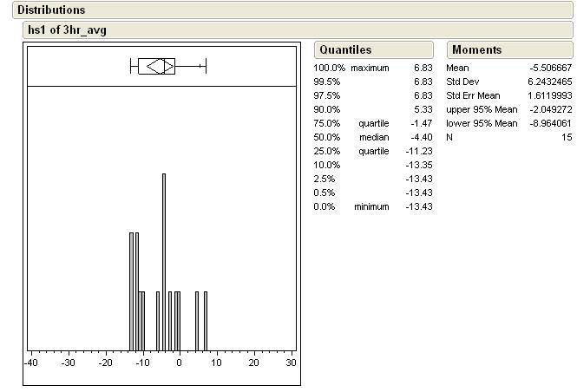Click the median value -4.40
The width and height of the screenshot is (577, 392).
421,137
